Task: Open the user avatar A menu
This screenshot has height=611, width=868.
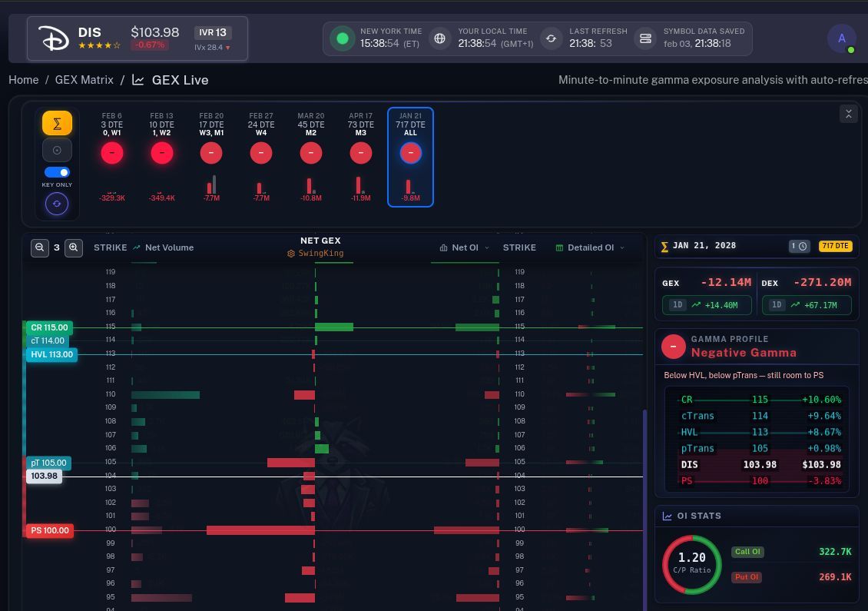Action: [841, 38]
